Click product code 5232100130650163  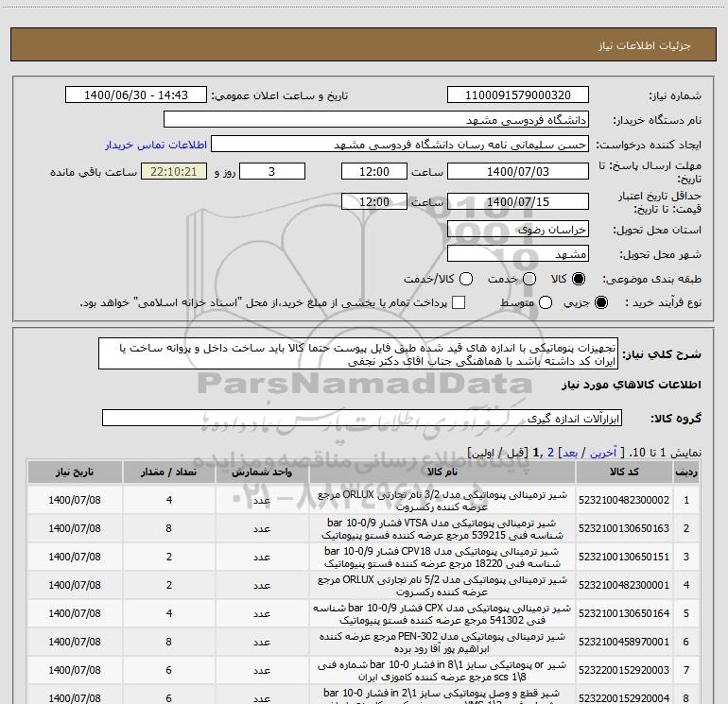point(624,528)
